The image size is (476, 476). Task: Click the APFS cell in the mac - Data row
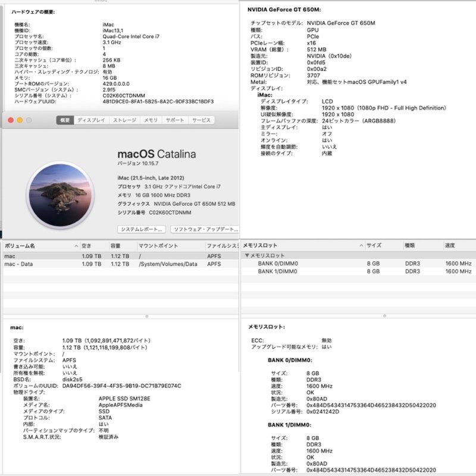pos(214,264)
